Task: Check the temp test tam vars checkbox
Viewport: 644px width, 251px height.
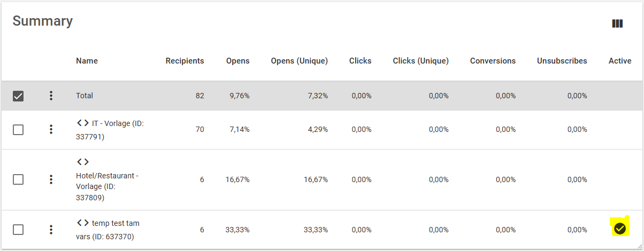Action: click(x=18, y=230)
